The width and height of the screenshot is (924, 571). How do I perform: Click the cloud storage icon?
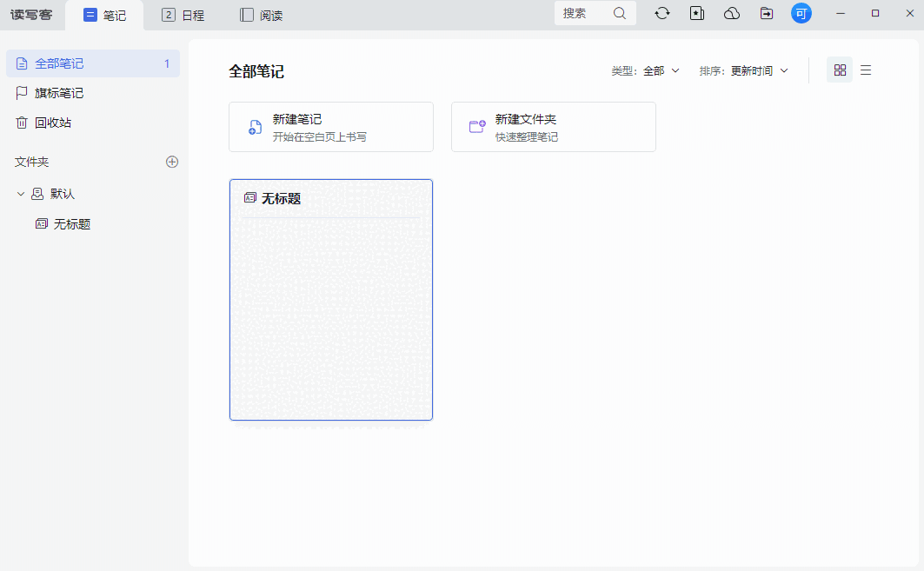coord(731,13)
